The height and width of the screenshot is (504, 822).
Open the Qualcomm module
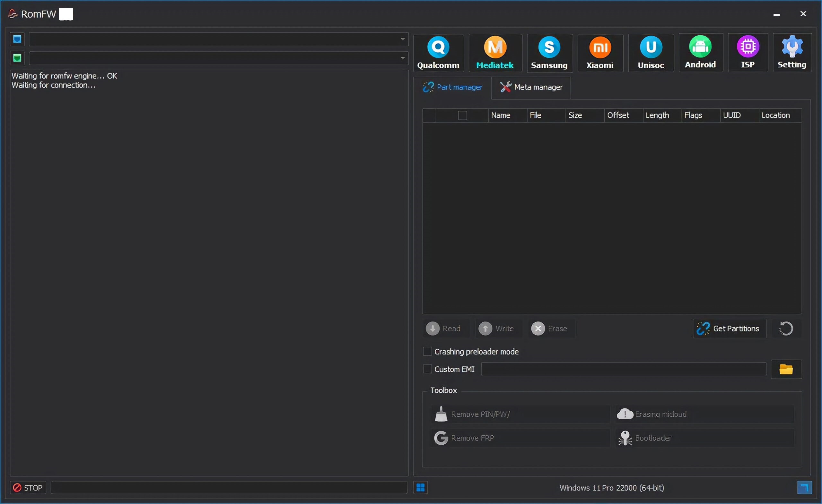[438, 53]
